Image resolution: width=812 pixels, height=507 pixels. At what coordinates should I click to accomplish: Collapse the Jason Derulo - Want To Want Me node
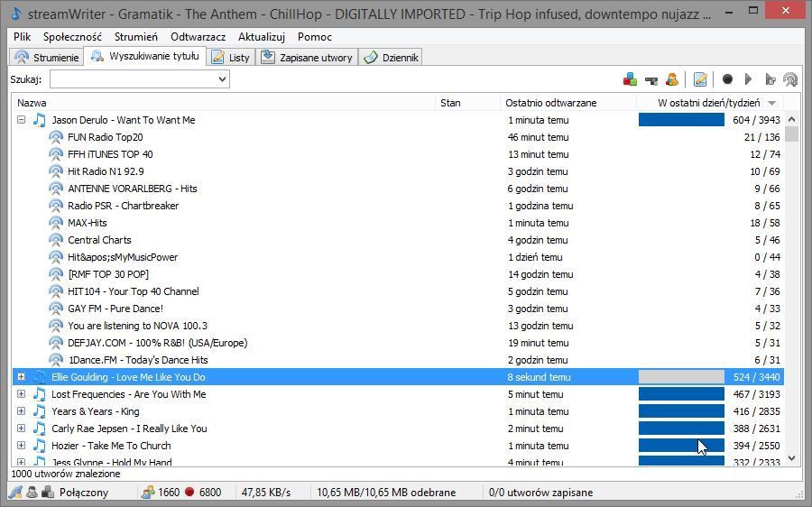click(x=21, y=120)
